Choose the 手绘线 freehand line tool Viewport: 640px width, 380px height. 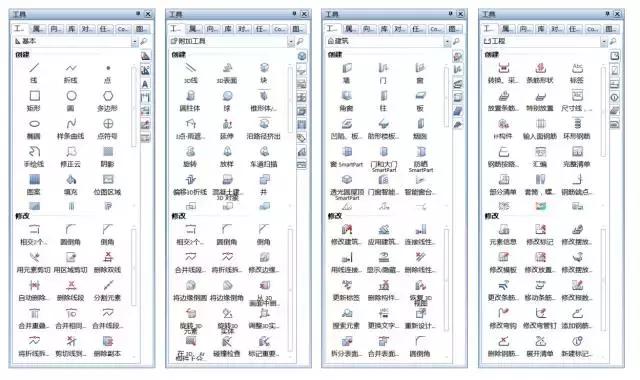(x=34, y=157)
